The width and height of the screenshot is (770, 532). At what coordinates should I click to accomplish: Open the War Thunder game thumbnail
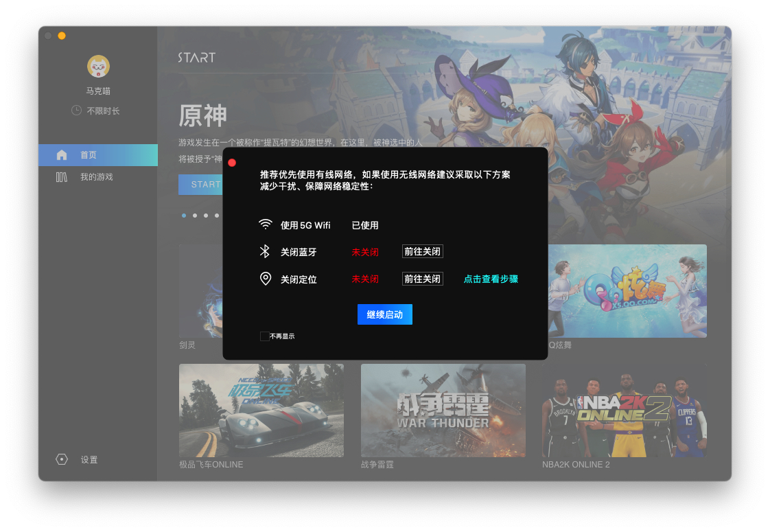pos(443,410)
